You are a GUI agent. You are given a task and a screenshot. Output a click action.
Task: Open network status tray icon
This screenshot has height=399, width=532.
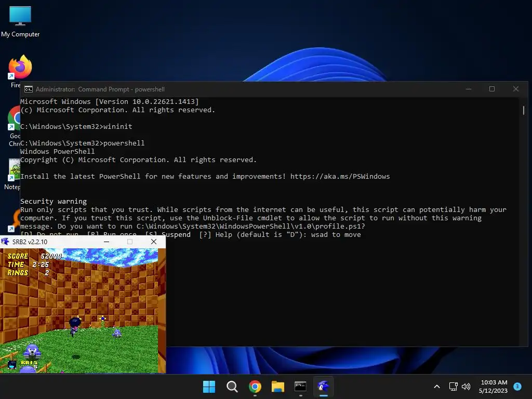453,387
